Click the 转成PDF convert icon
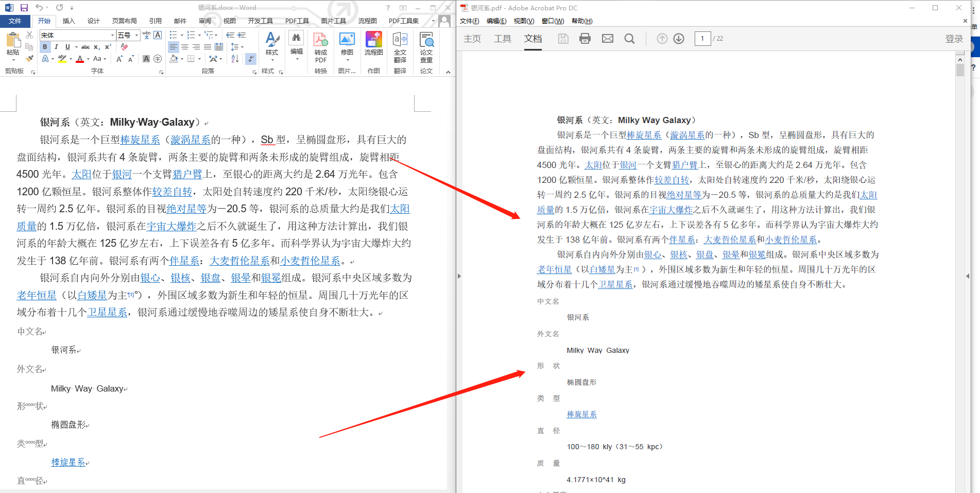The width and height of the screenshot is (980, 493). (x=320, y=47)
